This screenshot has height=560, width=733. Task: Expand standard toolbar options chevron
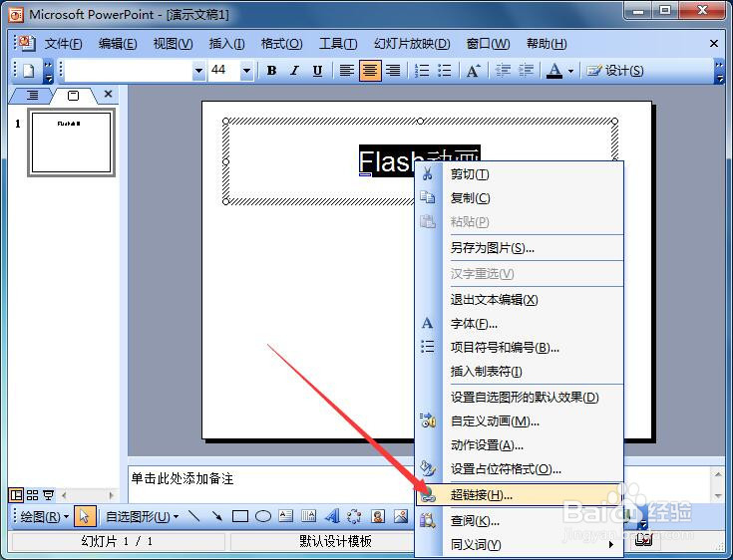coord(48,71)
